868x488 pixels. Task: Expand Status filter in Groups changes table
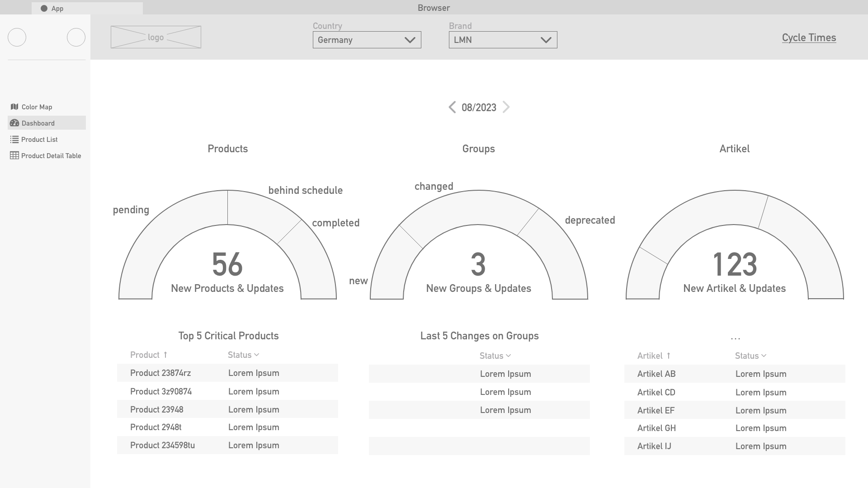point(508,356)
